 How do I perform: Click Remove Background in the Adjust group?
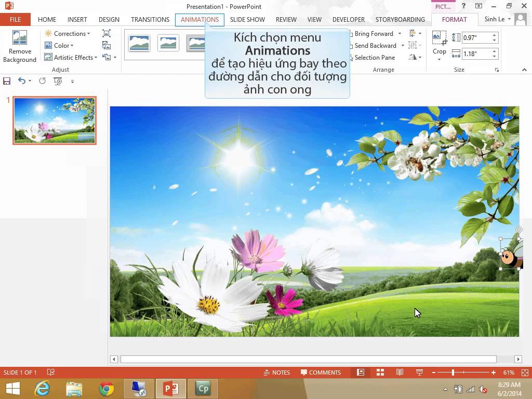point(20,46)
